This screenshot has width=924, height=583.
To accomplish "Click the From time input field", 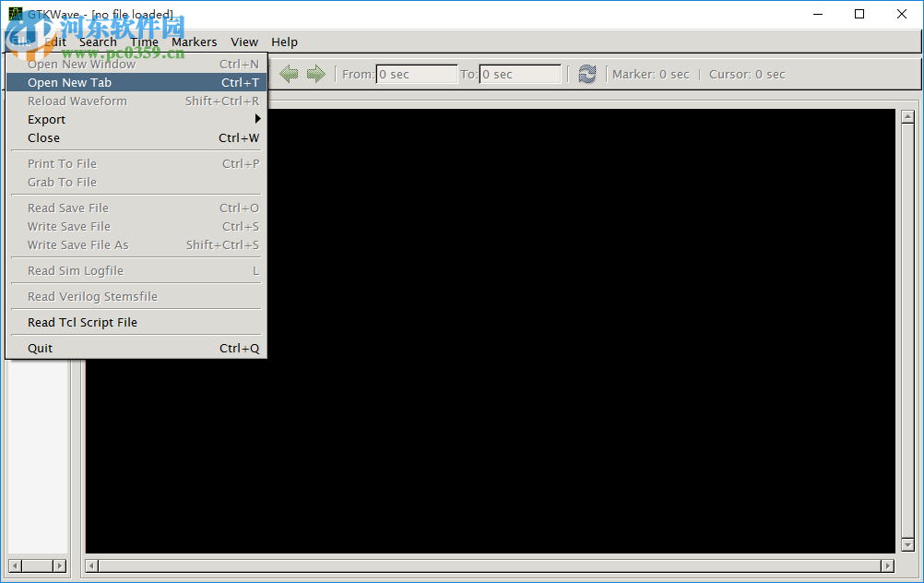I will 417,75.
